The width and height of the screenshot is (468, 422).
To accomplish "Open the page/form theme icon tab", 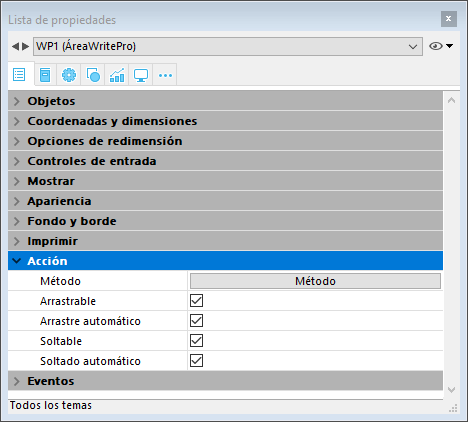I will click(x=45, y=75).
